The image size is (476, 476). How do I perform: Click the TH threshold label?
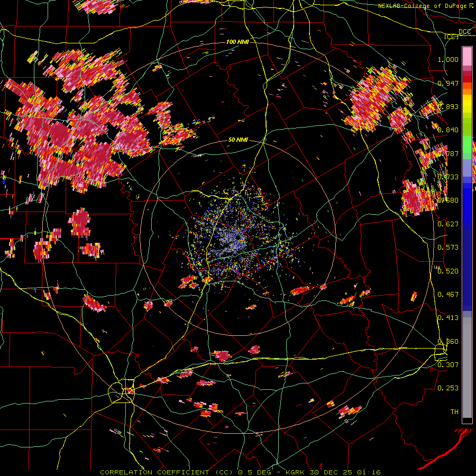click(x=454, y=411)
